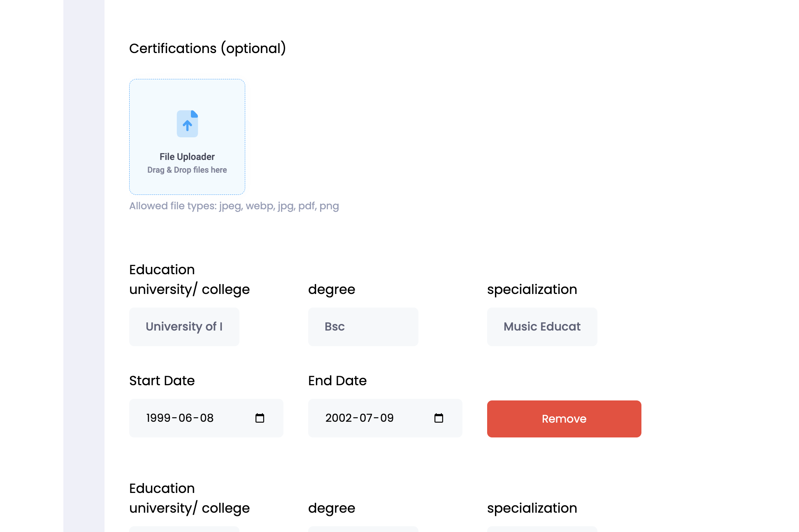Select the year 1999 in Start Date
This screenshot has height=532, width=799.
[158, 418]
